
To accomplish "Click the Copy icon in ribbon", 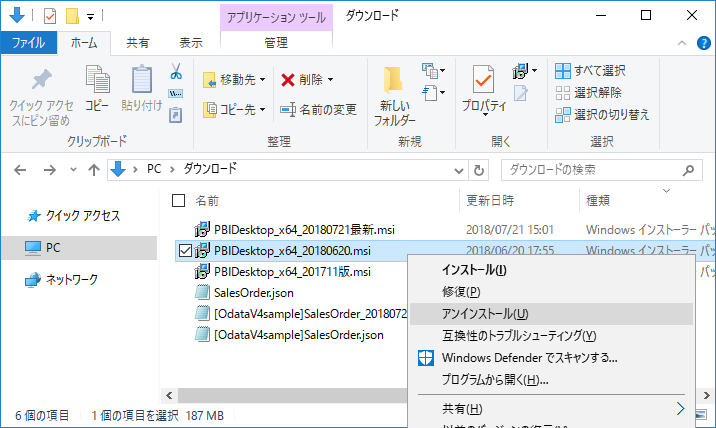I will point(98,79).
